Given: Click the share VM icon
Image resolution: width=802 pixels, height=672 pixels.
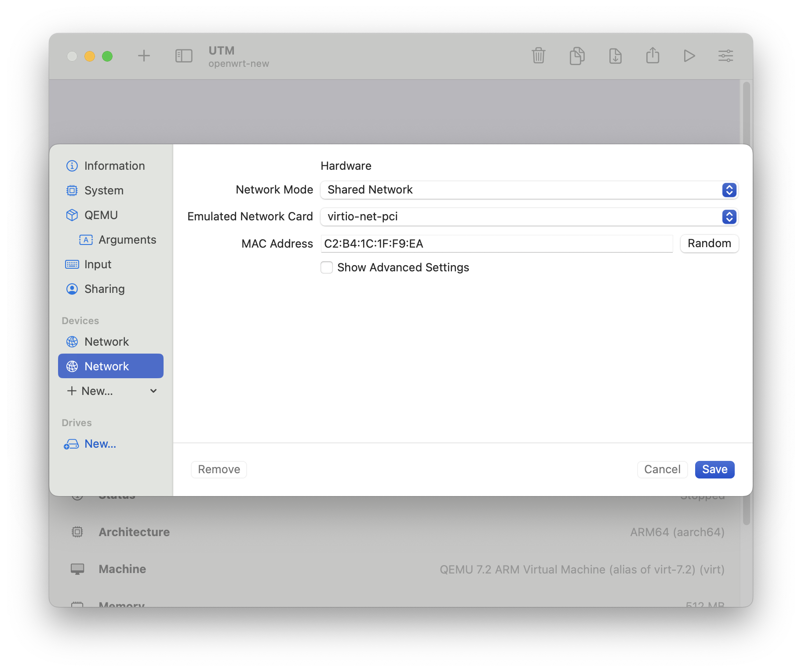Looking at the screenshot, I should click(x=653, y=56).
